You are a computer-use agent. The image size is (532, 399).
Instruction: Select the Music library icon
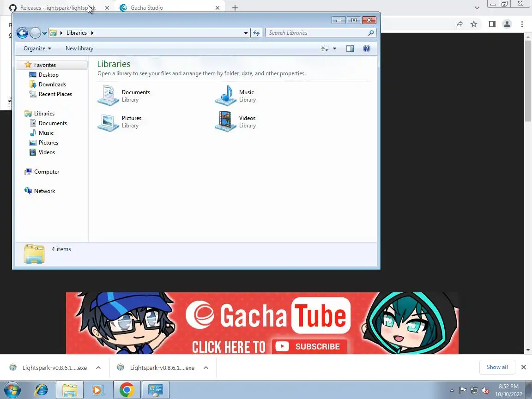point(226,96)
